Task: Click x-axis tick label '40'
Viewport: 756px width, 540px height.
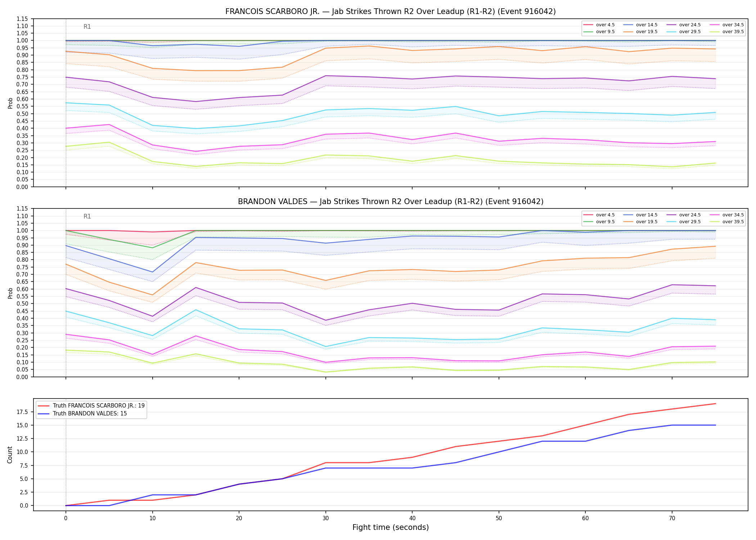Action: click(x=412, y=518)
